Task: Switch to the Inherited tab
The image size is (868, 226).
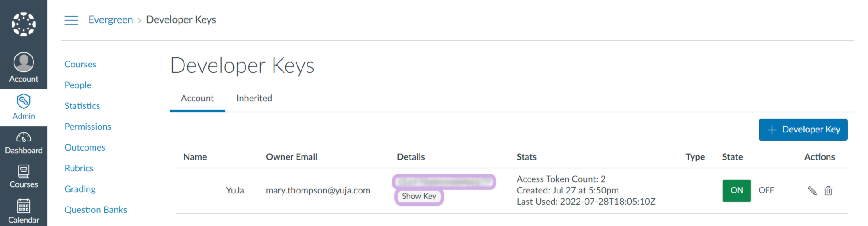Action: (x=254, y=98)
